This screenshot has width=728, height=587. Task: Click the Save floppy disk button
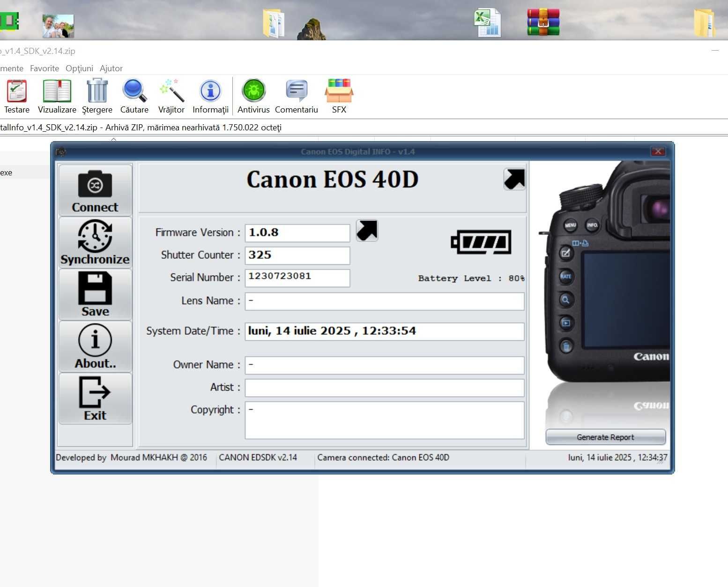click(95, 294)
